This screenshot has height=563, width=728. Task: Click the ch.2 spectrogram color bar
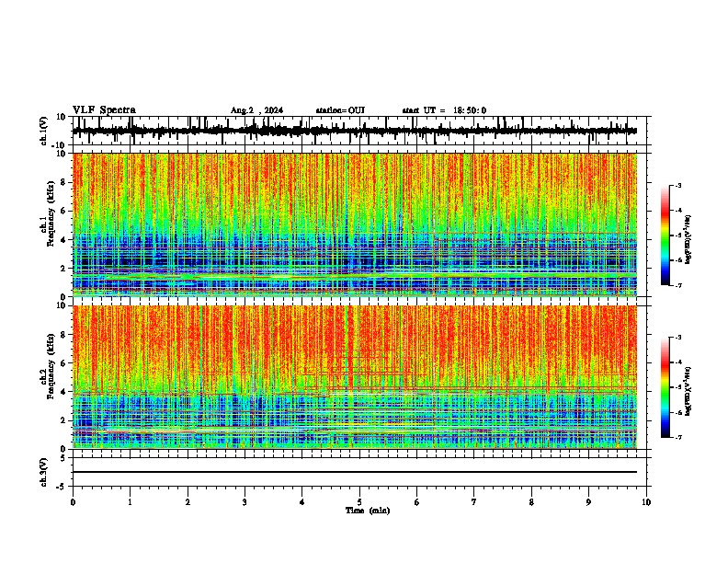[665, 387]
